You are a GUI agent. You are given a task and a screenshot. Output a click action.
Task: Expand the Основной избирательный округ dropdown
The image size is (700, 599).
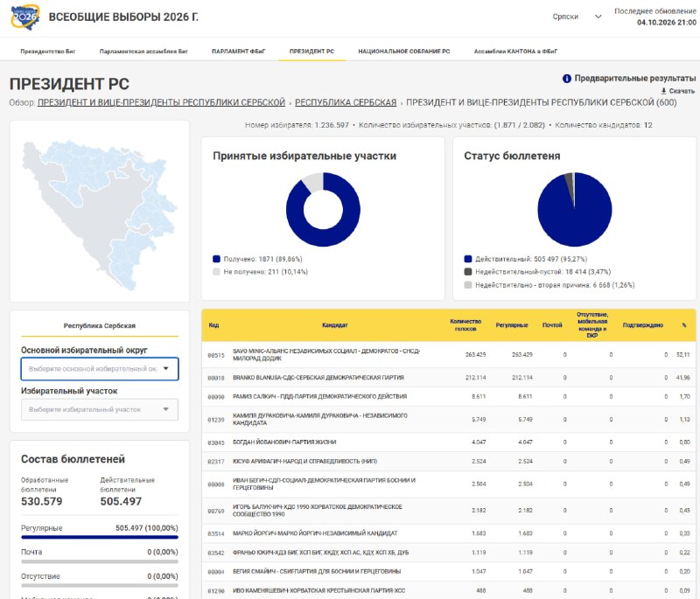[100, 369]
